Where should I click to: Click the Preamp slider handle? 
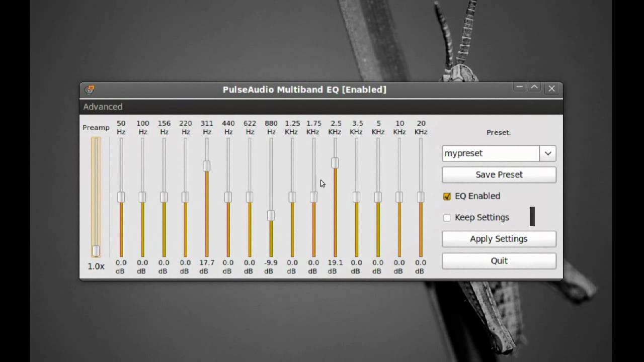point(96,251)
